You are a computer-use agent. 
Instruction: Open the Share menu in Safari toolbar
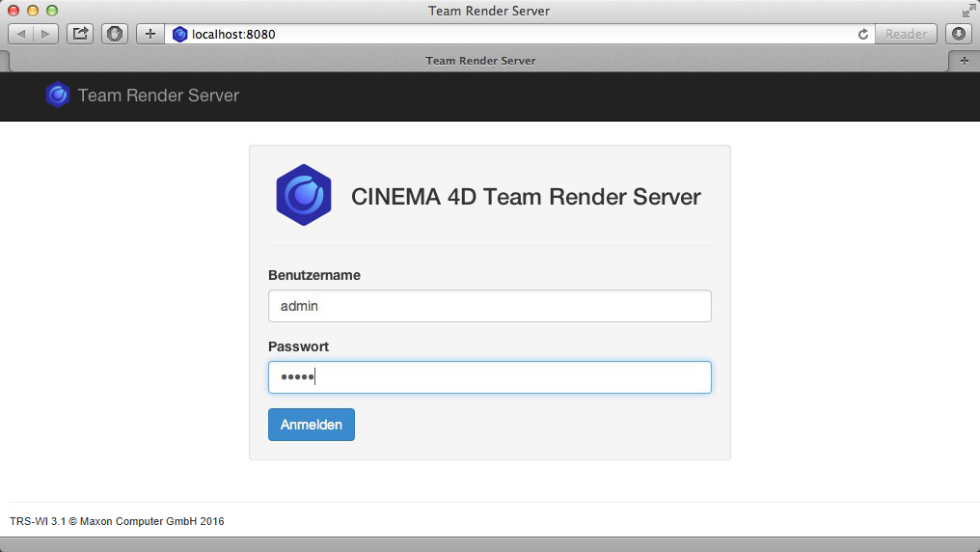[80, 34]
